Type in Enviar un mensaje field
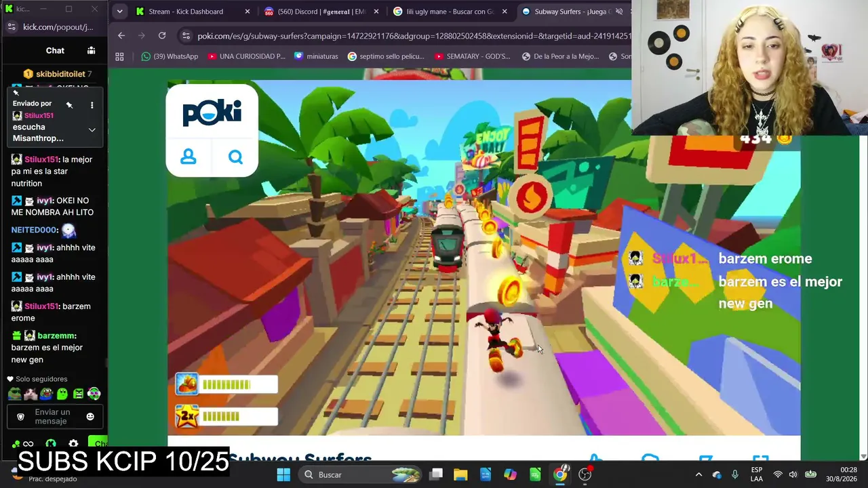Screen dimensions: 868x488 click(x=52, y=417)
